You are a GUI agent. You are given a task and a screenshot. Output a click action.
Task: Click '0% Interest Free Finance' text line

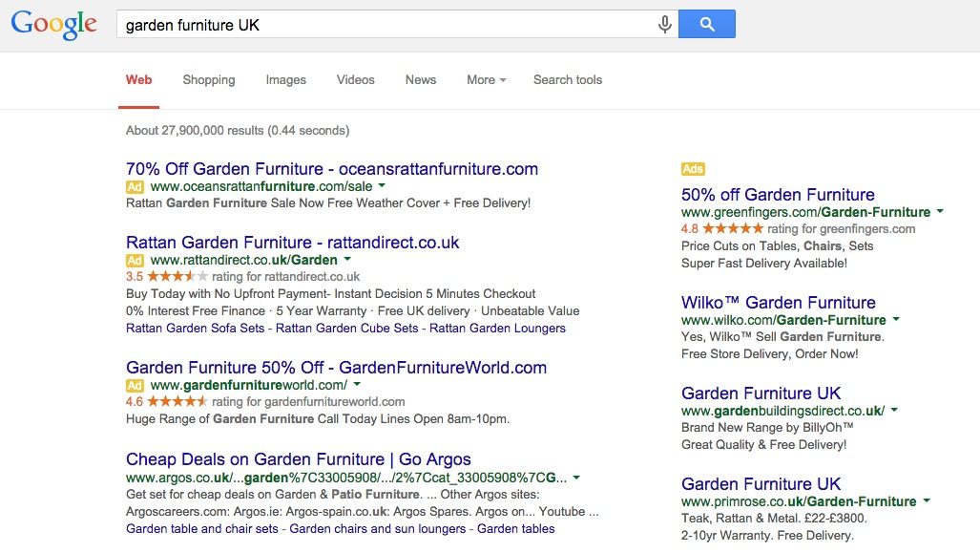(x=352, y=311)
